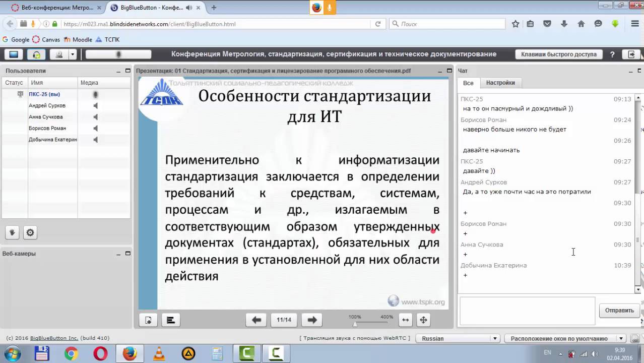Screen dimensions: 644x363
Task: Click the chat message input field
Action: tap(527, 311)
